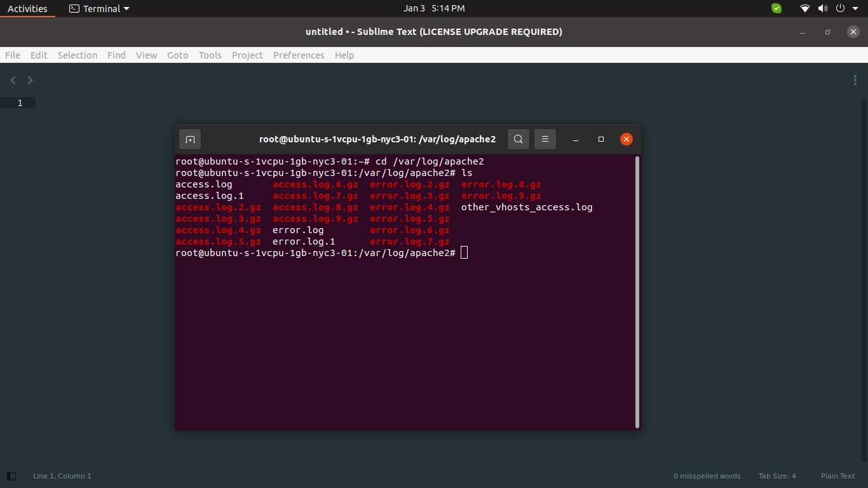The image size is (868, 488).
Task: Open the Sublime tab options menu
Action: pyautogui.click(x=855, y=80)
